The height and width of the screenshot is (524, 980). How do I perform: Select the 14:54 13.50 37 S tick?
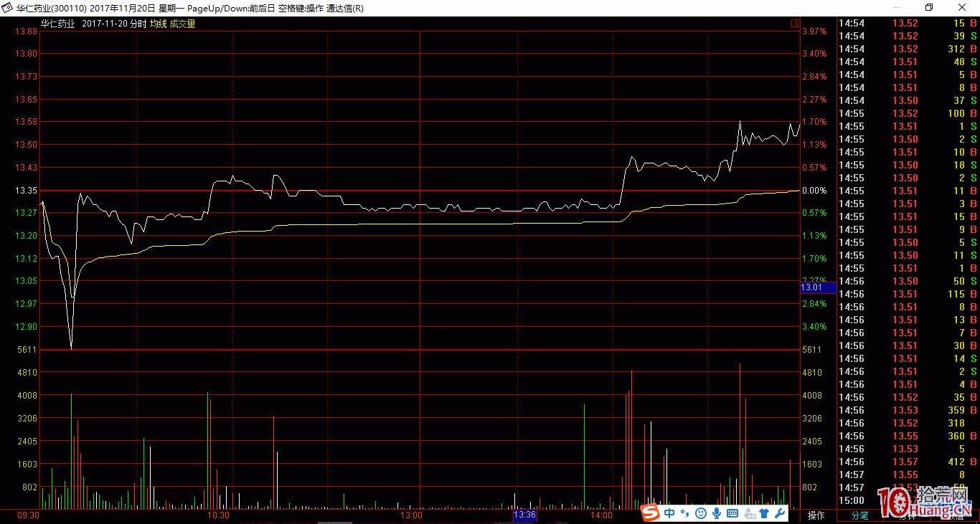pos(908,100)
